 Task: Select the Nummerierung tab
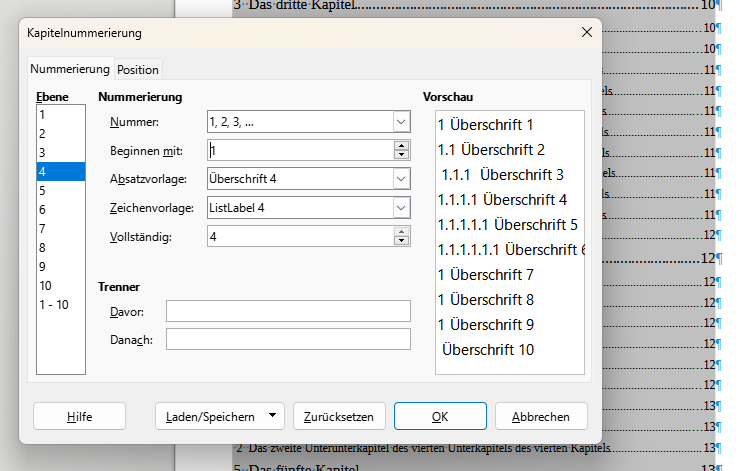coord(70,68)
